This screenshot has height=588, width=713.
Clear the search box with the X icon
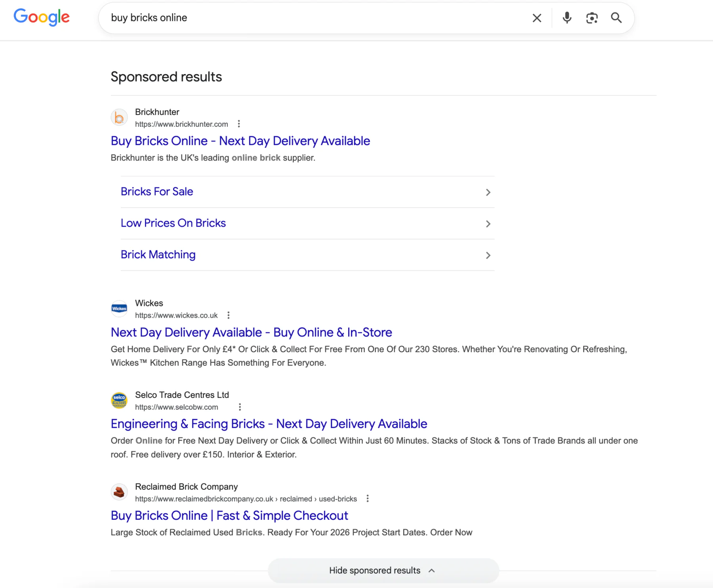coord(537,18)
